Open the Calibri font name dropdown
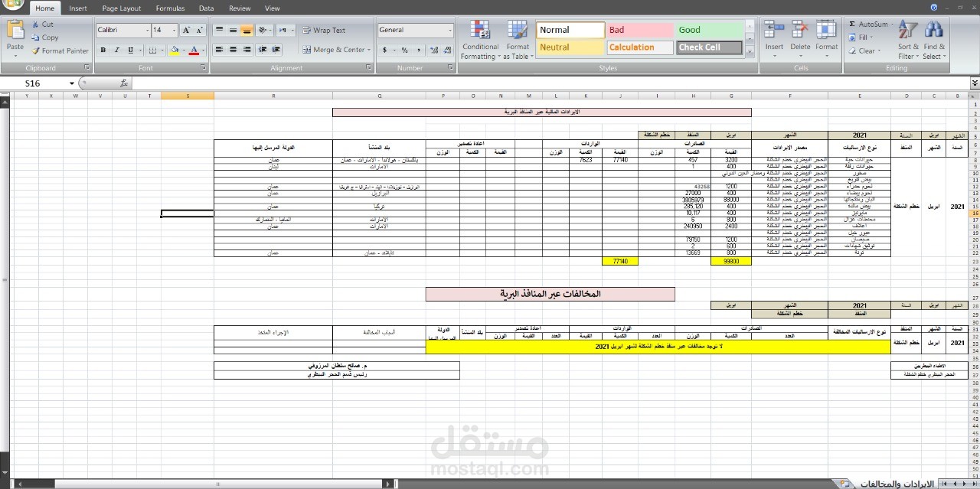Screen dimensions: 980x489 [147, 31]
